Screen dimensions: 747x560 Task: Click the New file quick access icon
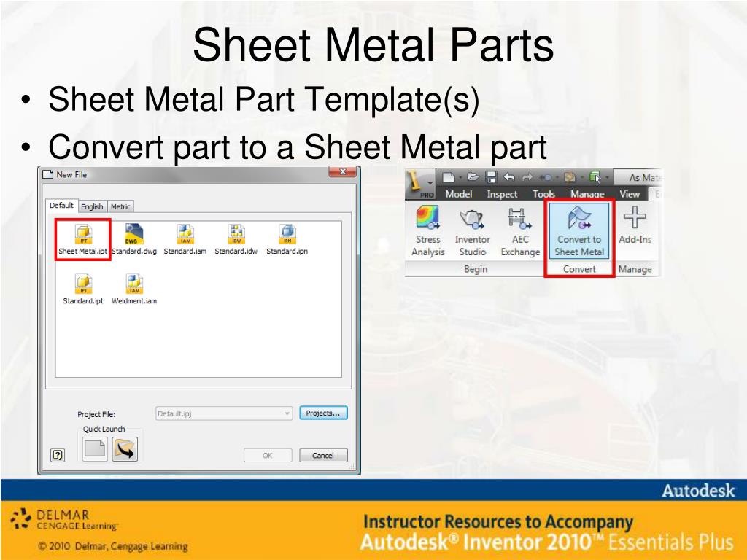[449, 178]
